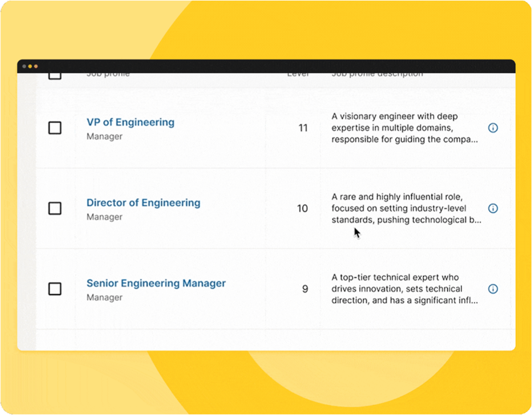This screenshot has height=417, width=532.
Task: Show info for Senior Engineering Manager description
Action: (493, 289)
